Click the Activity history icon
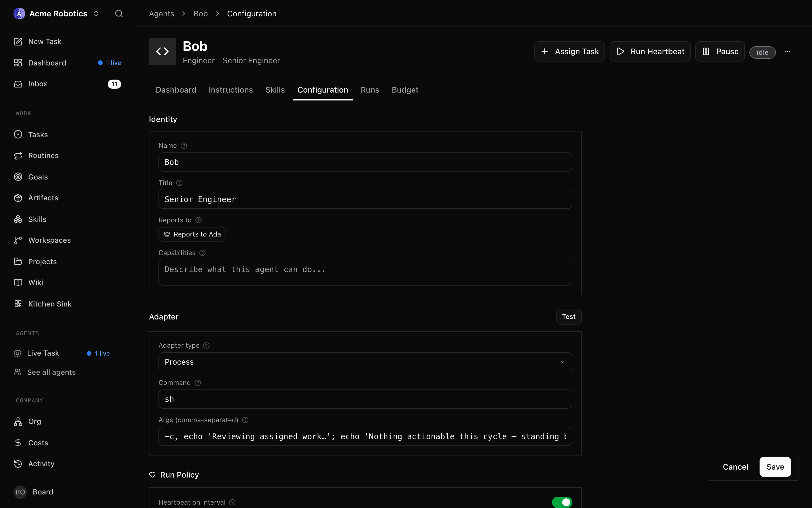The width and height of the screenshot is (812, 508). pos(18,464)
